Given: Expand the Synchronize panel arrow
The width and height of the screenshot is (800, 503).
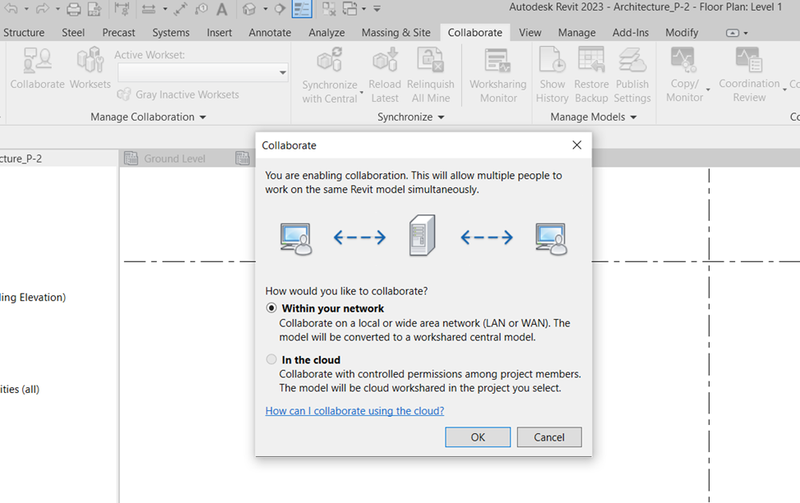Looking at the screenshot, I should pyautogui.click(x=441, y=117).
